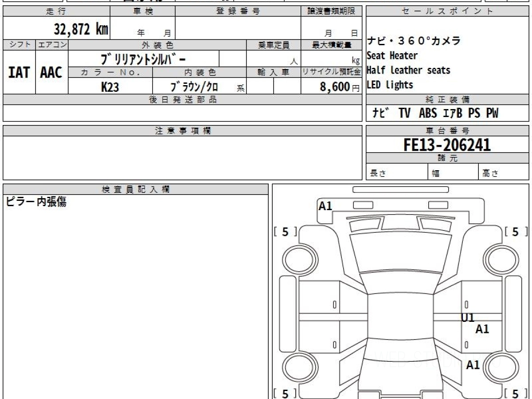
Task: Click the A1 marker directly below U1
Action: [482, 329]
